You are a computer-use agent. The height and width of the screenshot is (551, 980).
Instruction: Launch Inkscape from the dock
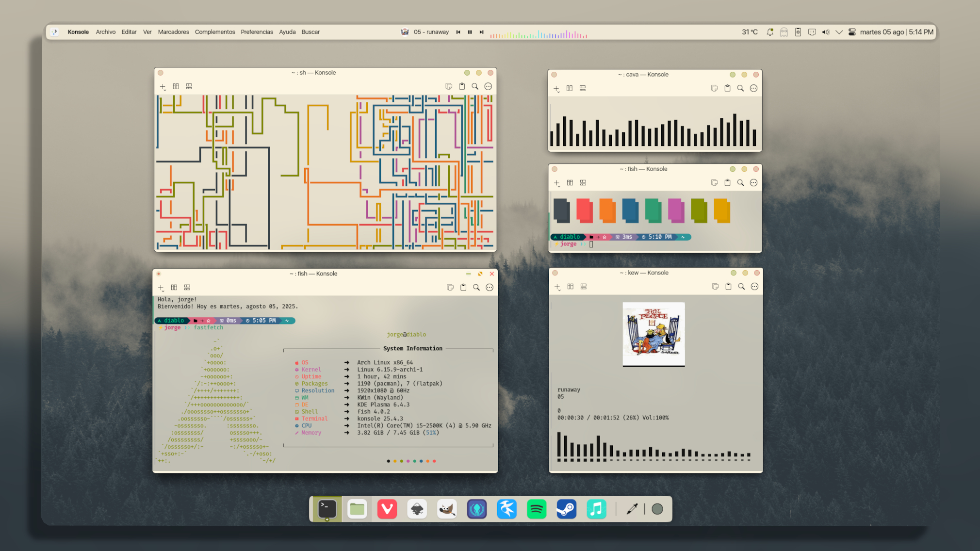417,509
